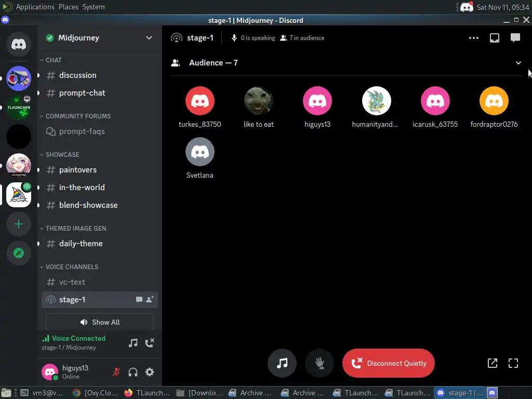The height and width of the screenshot is (399, 532).
Task: Open User Settings gear icon
Action: click(x=150, y=372)
